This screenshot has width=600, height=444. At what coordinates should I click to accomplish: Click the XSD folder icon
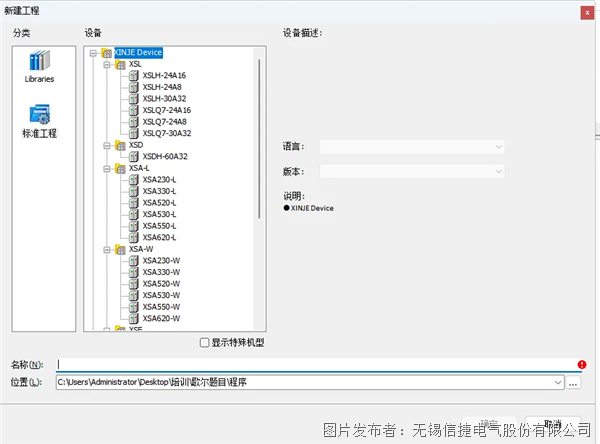tap(120, 145)
